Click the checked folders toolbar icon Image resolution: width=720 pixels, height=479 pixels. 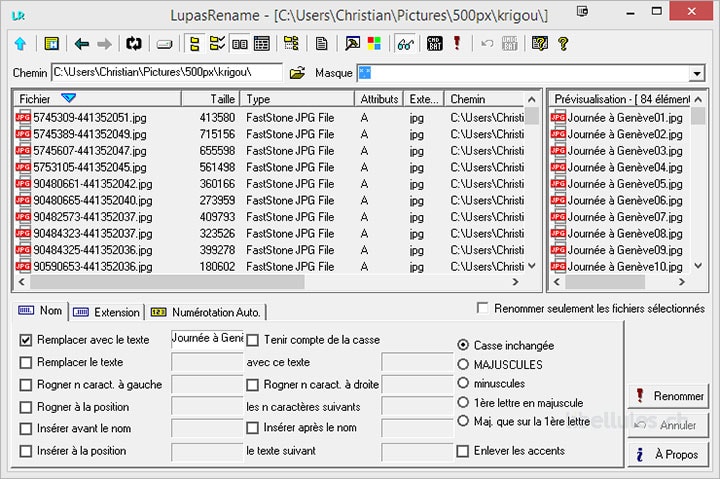pyautogui.click(x=217, y=44)
